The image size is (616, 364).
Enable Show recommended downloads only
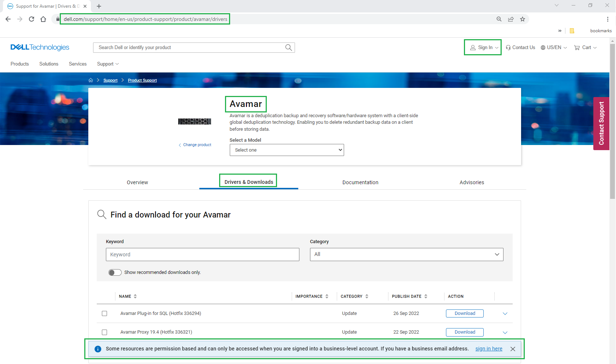tap(115, 272)
